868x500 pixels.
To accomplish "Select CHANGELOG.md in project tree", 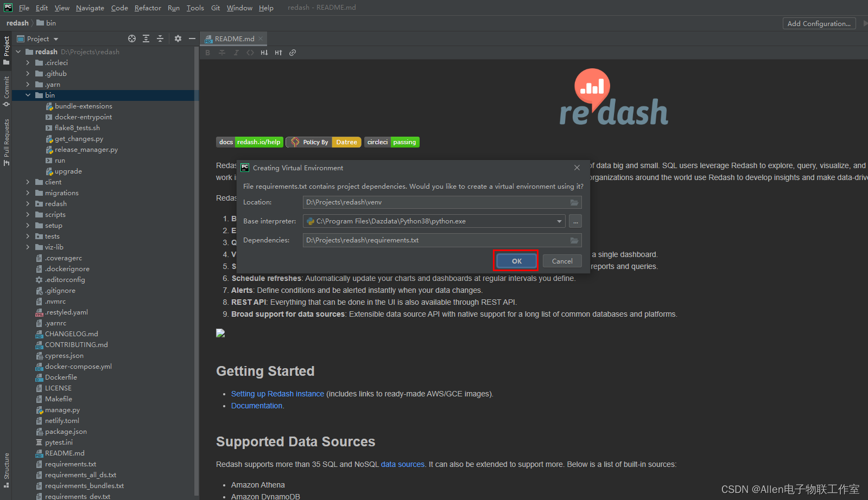I will tap(71, 334).
